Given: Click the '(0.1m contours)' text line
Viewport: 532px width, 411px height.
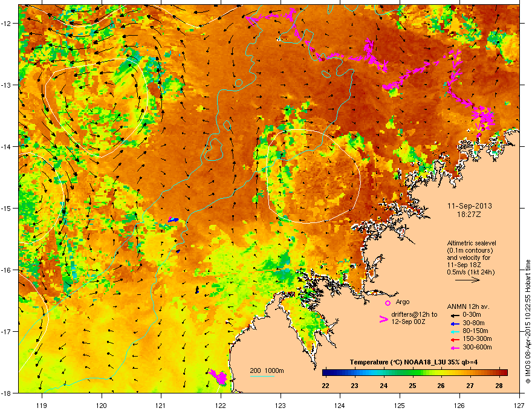Looking at the screenshot, I should (470, 250).
